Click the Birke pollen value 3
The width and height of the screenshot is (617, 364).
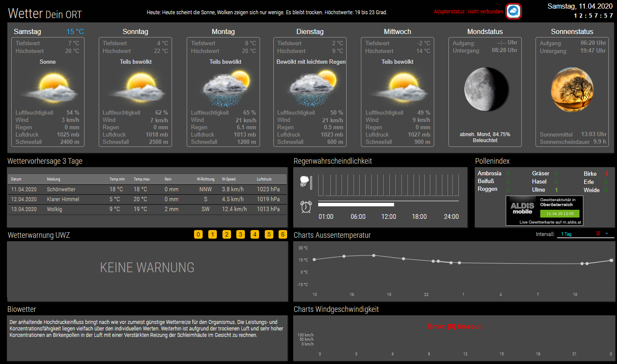pos(606,174)
